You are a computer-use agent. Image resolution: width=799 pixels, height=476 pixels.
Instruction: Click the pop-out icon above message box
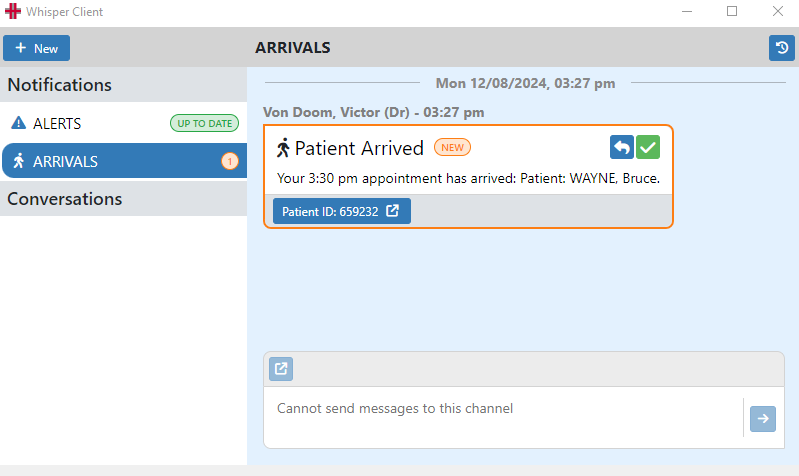pos(281,368)
